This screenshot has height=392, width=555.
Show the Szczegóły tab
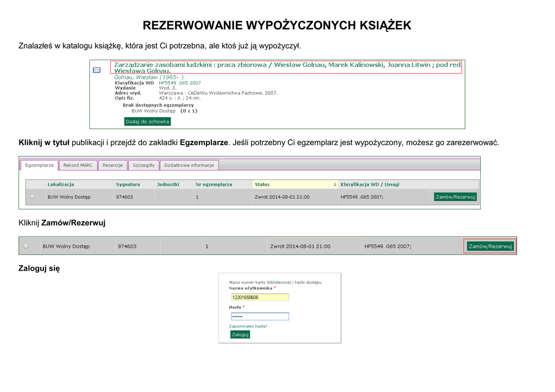pyautogui.click(x=144, y=165)
